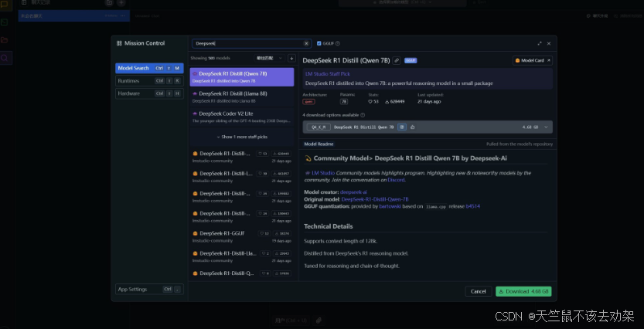Select the DeepSeek-R1-Distill-Lla... result with 2 likes
644x329 pixels.
[242, 257]
